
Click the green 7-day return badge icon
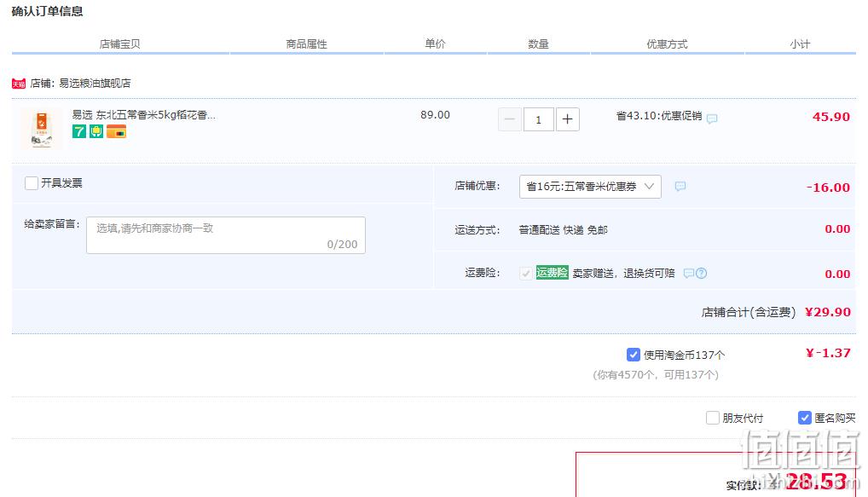point(79,131)
